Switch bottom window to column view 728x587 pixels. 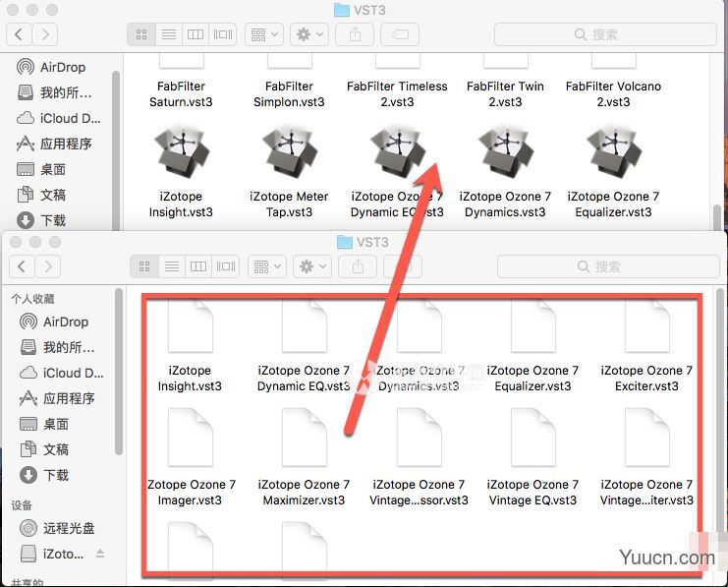point(198,266)
